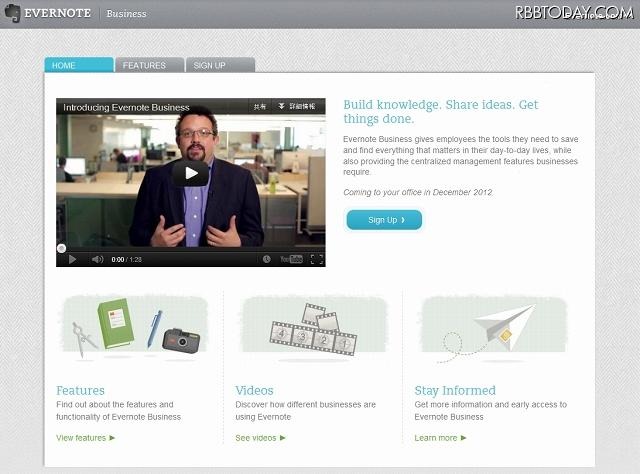Click the Features illustration with book and camera
640x474 pixels.
click(x=135, y=328)
